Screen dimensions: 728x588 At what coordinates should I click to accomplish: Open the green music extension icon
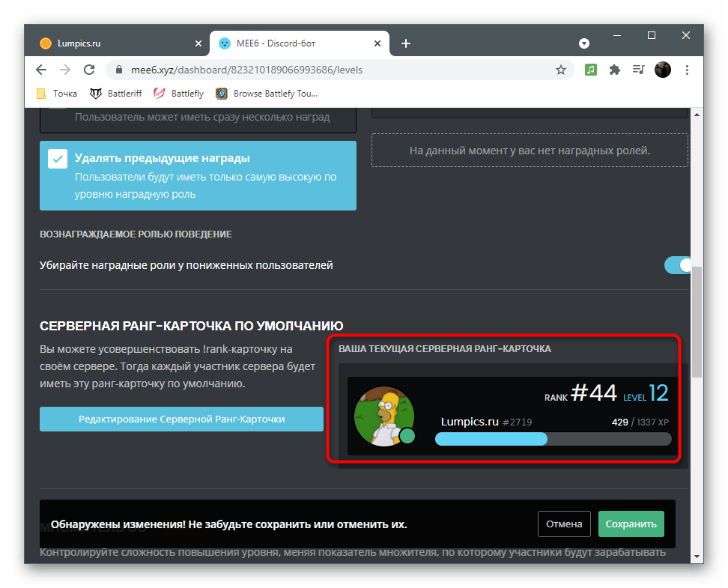click(x=591, y=70)
